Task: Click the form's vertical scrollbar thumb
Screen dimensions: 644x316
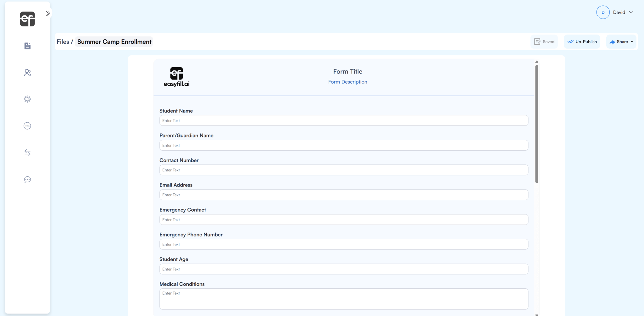Action: 537,124
